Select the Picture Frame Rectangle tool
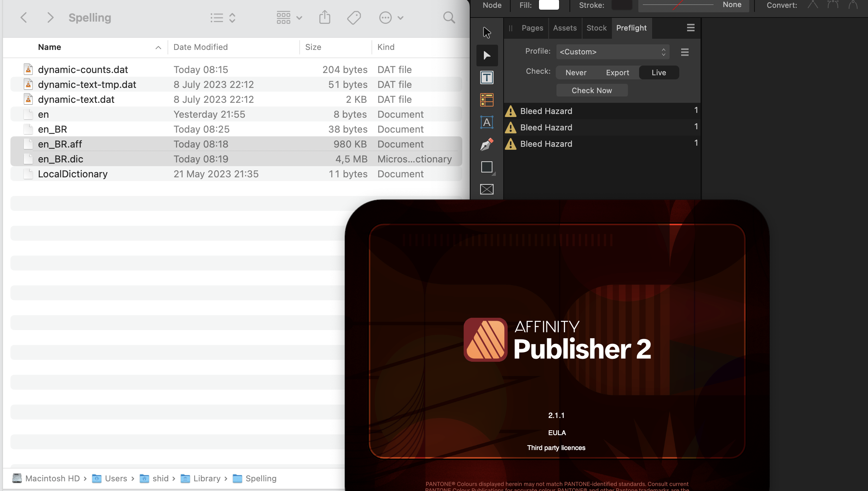Viewport: 868px width, 491px height. click(x=487, y=189)
